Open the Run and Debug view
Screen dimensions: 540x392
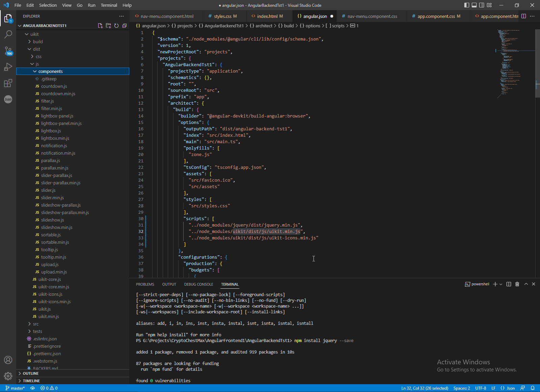click(x=8, y=67)
